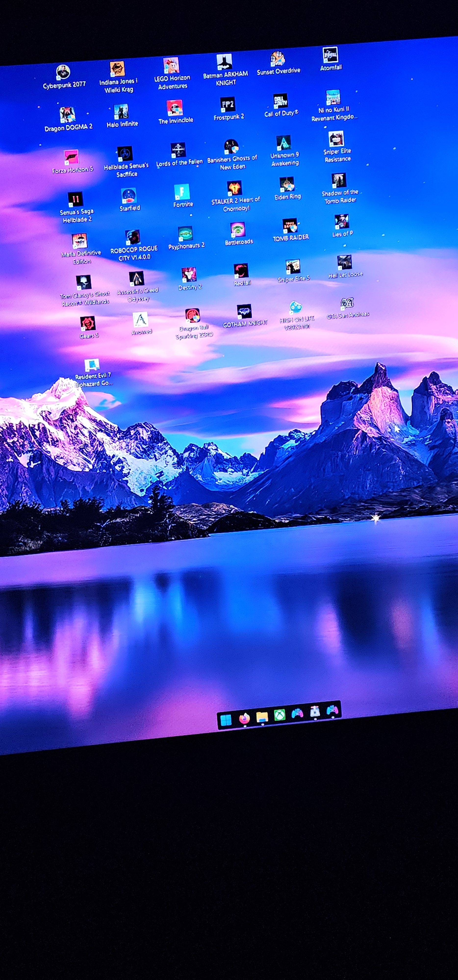
Task: Click the Avowed shortcut
Action: (x=140, y=320)
